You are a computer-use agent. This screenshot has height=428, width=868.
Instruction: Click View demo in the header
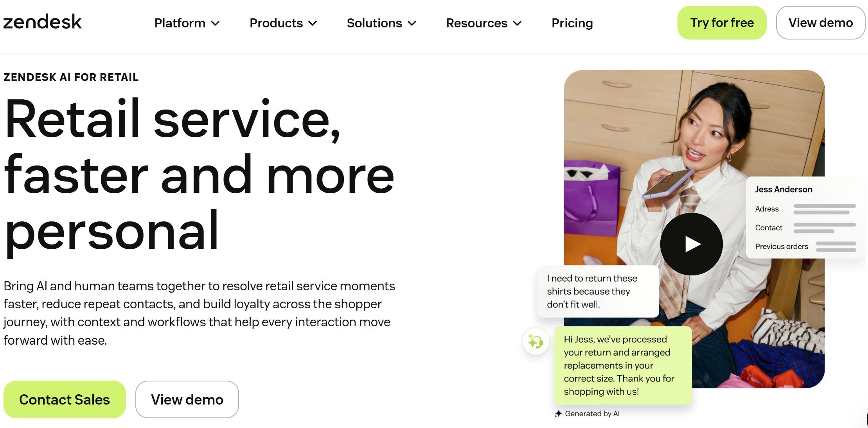point(820,23)
